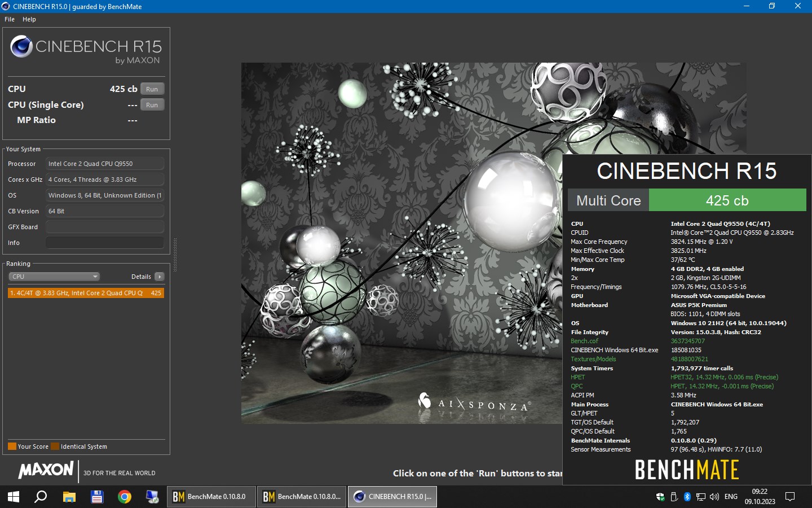Click the empty Info field
The width and height of the screenshot is (812, 508).
pyautogui.click(x=105, y=243)
